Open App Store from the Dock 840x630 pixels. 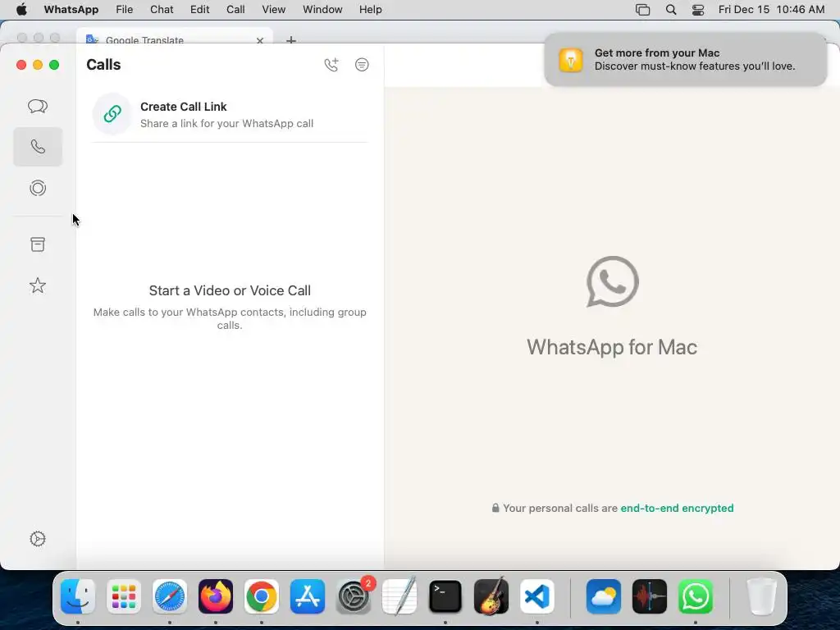tap(308, 596)
